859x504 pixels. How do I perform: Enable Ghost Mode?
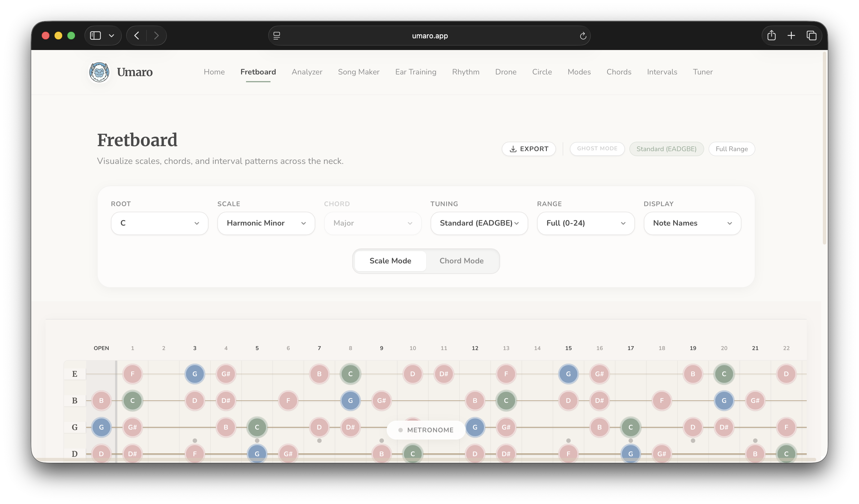pyautogui.click(x=597, y=149)
